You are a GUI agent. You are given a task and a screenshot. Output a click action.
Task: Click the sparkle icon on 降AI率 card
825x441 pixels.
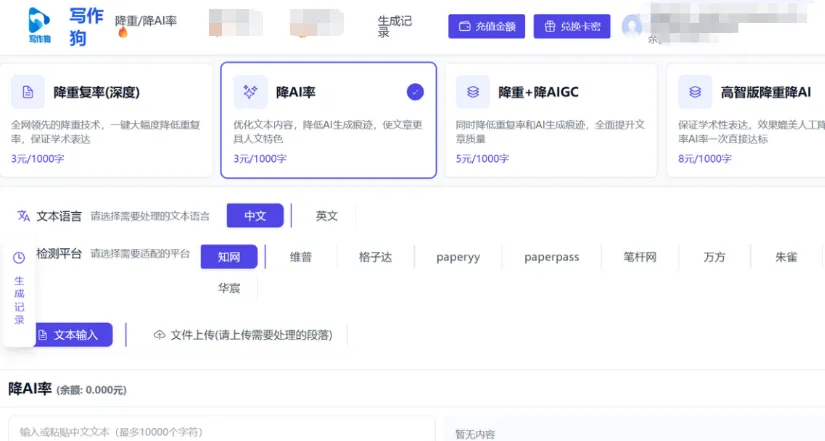tap(250, 92)
